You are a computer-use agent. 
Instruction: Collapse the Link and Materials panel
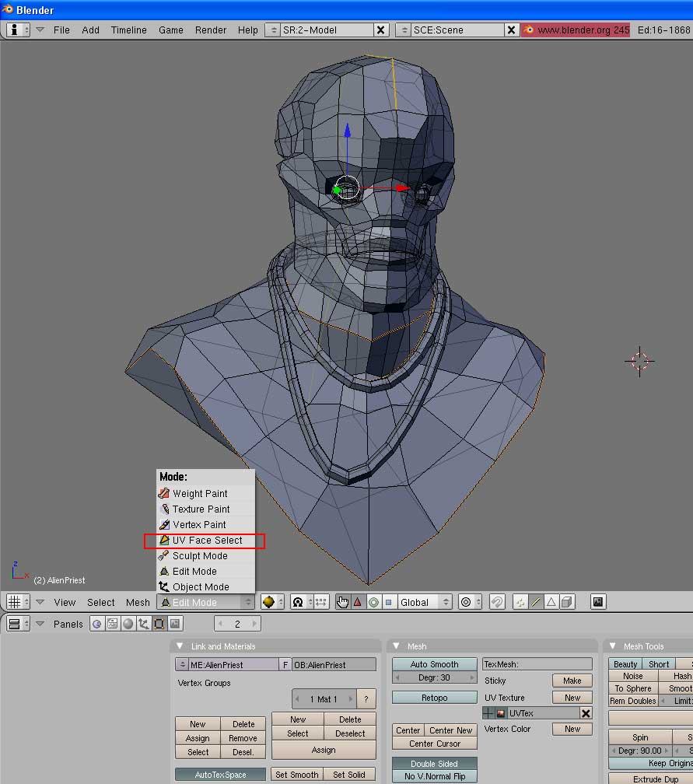click(x=180, y=646)
